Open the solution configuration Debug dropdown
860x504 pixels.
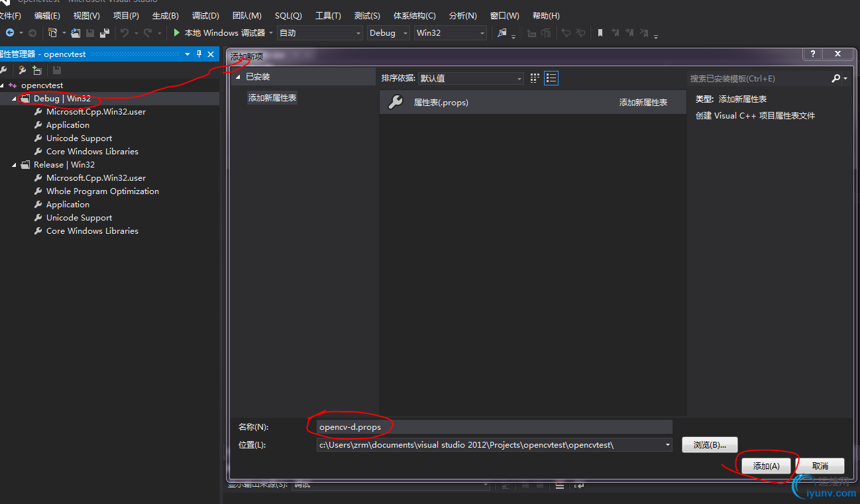tap(389, 32)
